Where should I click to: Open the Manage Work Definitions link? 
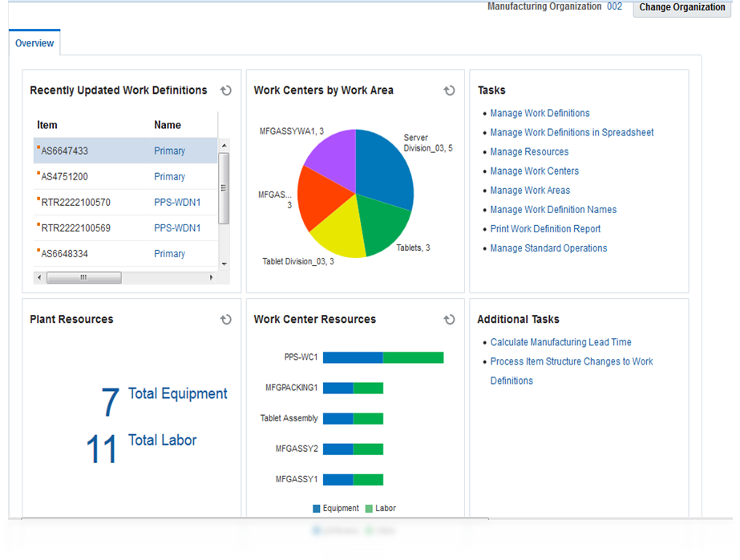[540, 113]
